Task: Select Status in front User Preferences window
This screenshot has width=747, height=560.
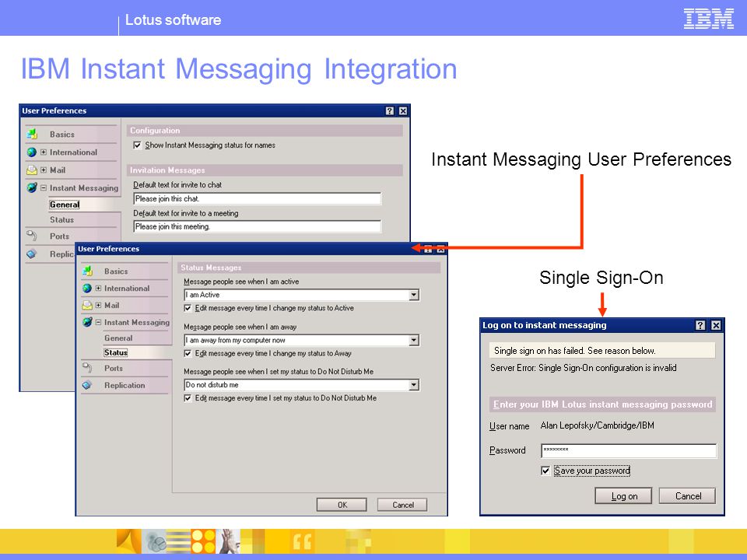Action: pyautogui.click(x=116, y=352)
